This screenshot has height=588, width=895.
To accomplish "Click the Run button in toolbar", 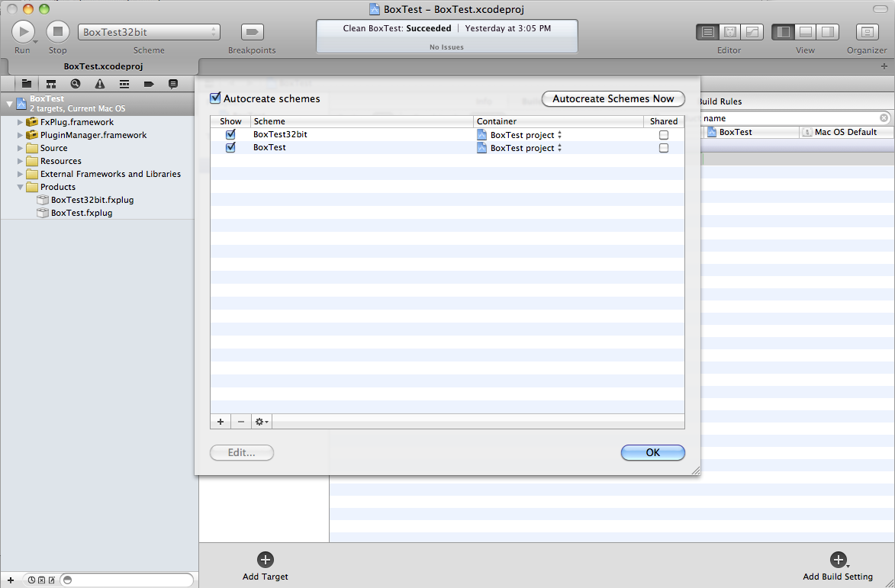I will tap(23, 31).
